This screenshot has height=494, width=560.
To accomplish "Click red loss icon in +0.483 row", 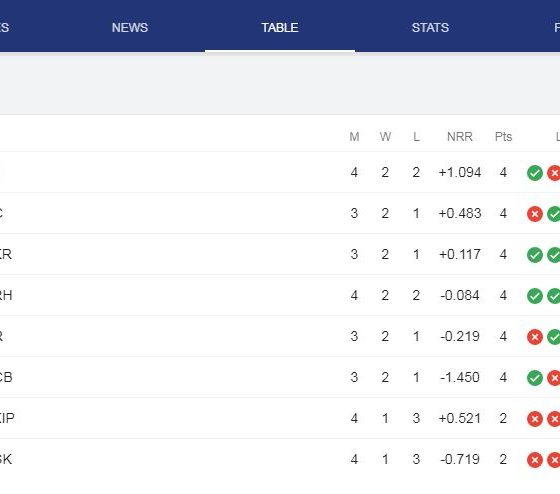I will (x=535, y=214).
